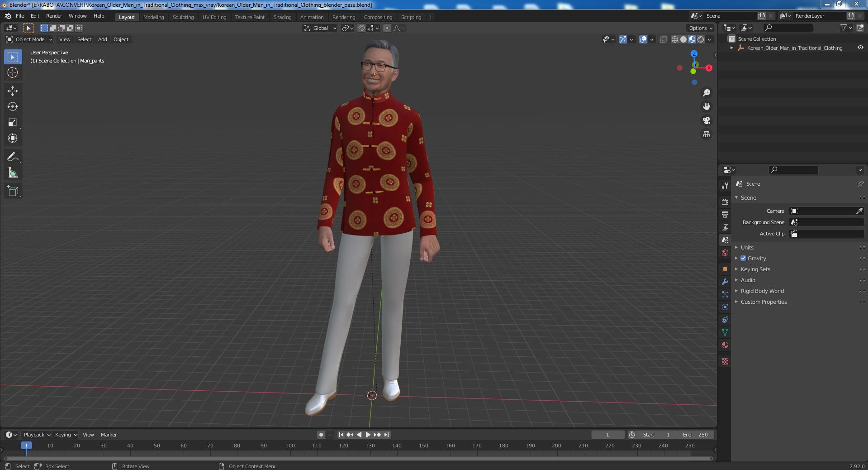Open the View Layer properties tab

tap(725, 227)
